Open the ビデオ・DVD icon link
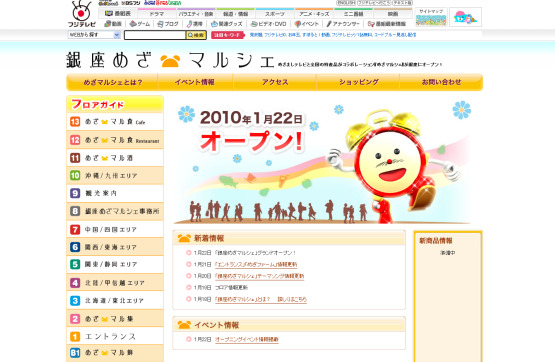This screenshot has width=555, height=362. pos(268,24)
